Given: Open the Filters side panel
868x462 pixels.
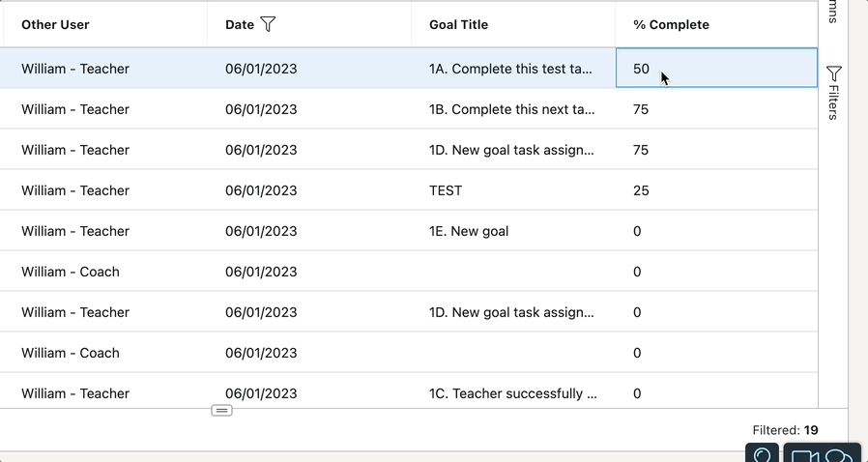Looking at the screenshot, I should [833, 92].
